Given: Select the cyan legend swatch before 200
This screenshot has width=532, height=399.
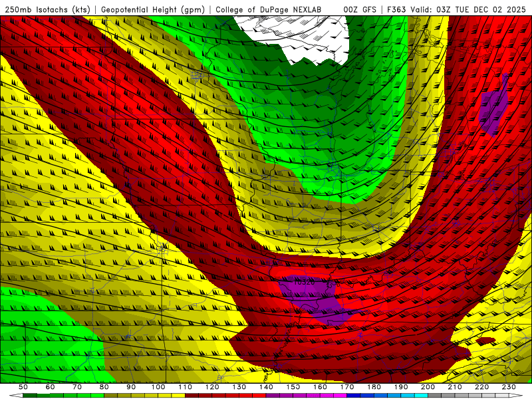Looking at the screenshot, I should pos(421,396).
